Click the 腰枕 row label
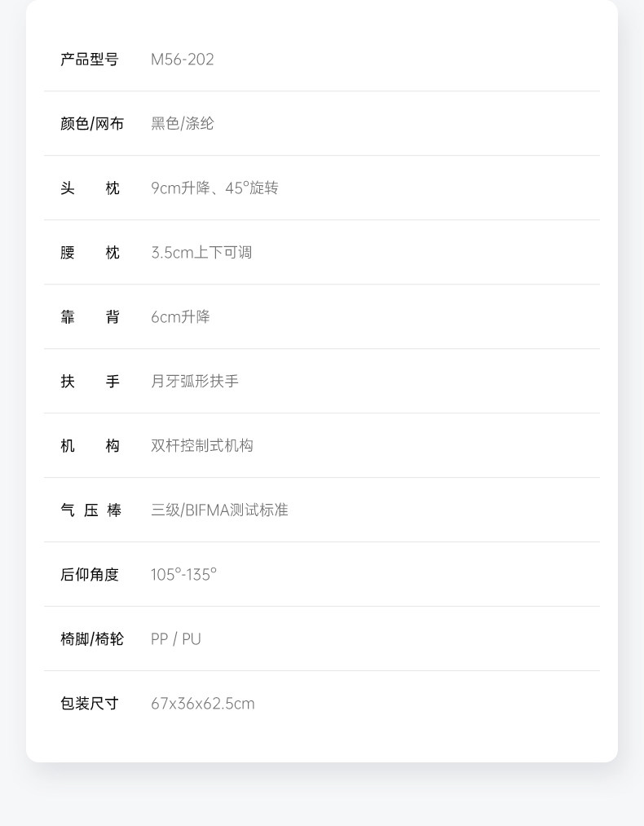644x826 pixels. (90, 253)
